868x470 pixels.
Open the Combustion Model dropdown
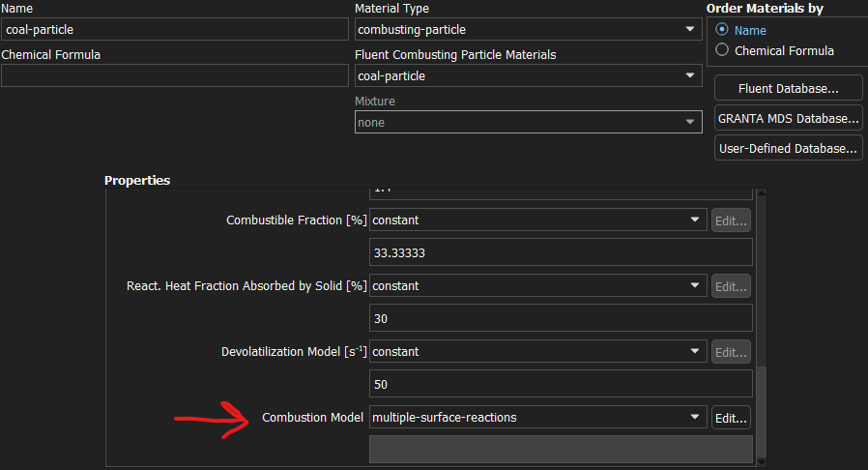(x=538, y=418)
